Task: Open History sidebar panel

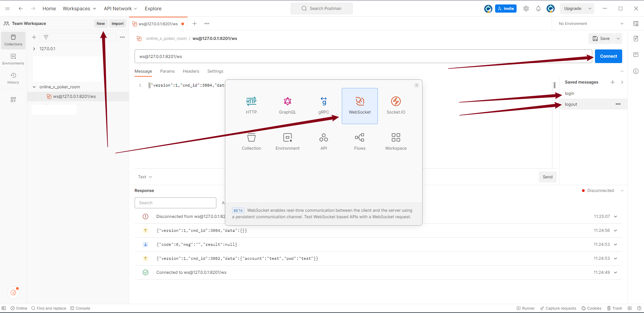Action: (x=13, y=78)
